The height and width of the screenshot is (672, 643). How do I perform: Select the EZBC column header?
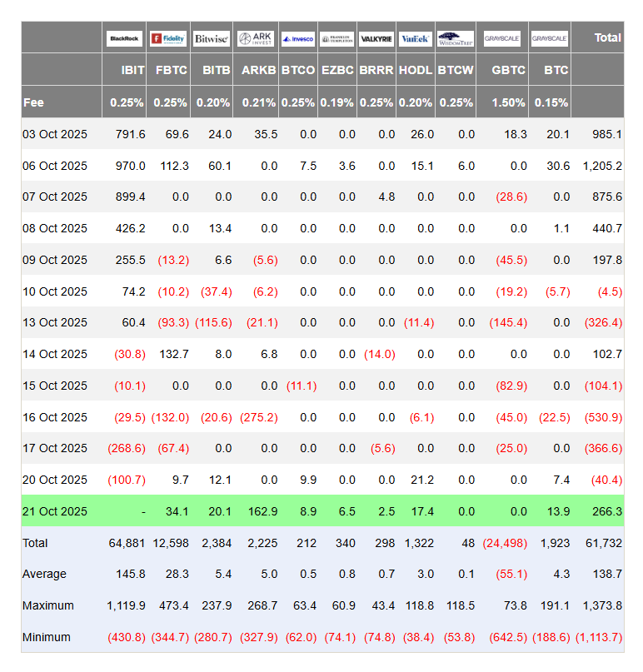[337, 70]
